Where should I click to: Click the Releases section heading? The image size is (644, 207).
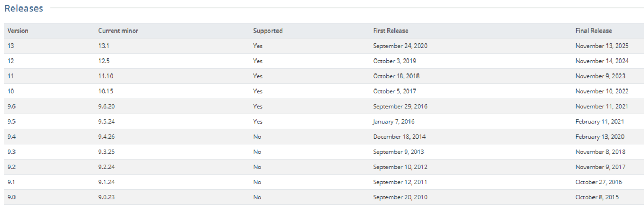click(x=24, y=8)
